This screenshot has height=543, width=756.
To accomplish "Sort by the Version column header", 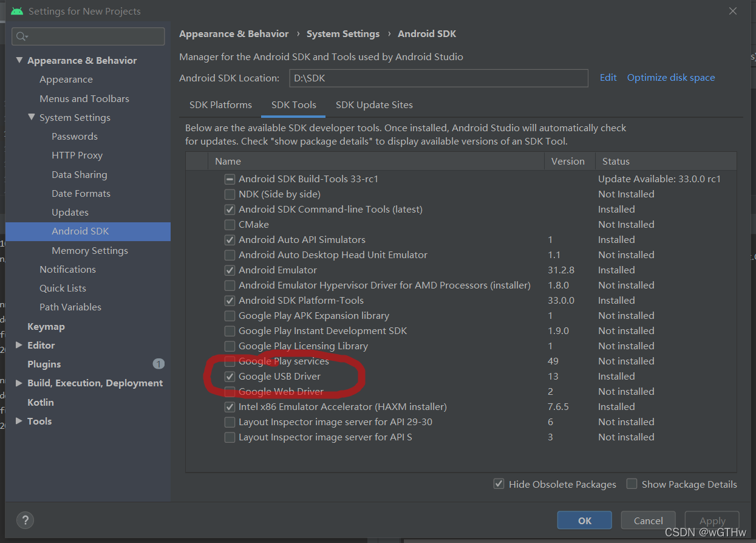I will [570, 162].
